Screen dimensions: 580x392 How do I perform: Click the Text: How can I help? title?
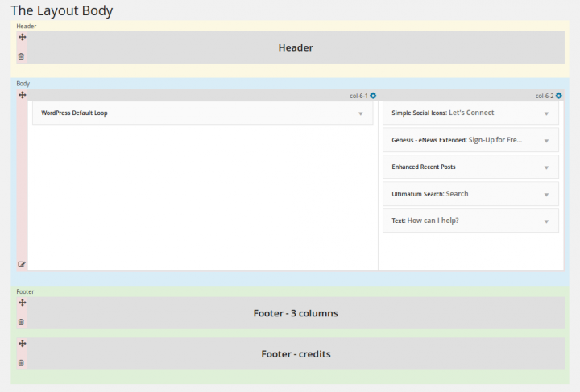(x=425, y=221)
